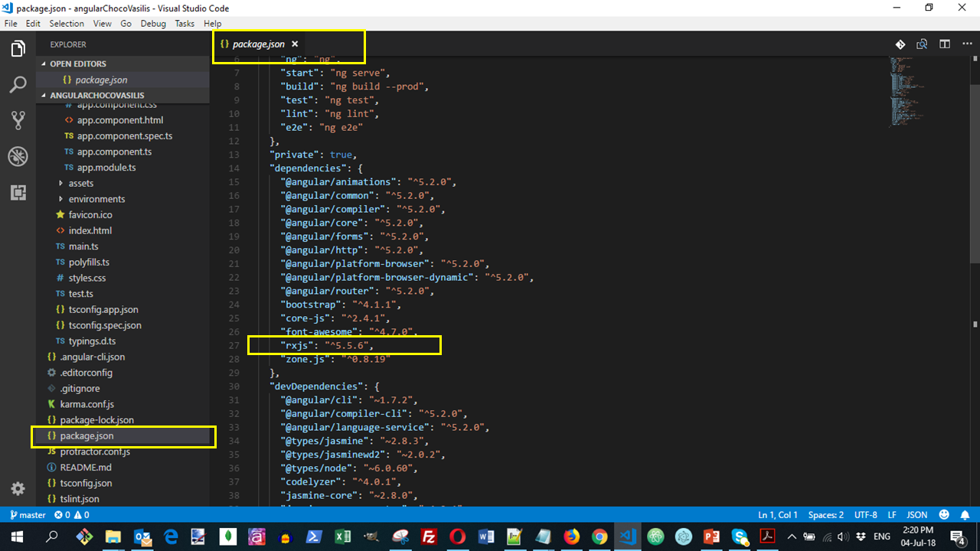The width and height of the screenshot is (980, 551).
Task: Open notifications bell in status bar
Action: [x=965, y=515]
